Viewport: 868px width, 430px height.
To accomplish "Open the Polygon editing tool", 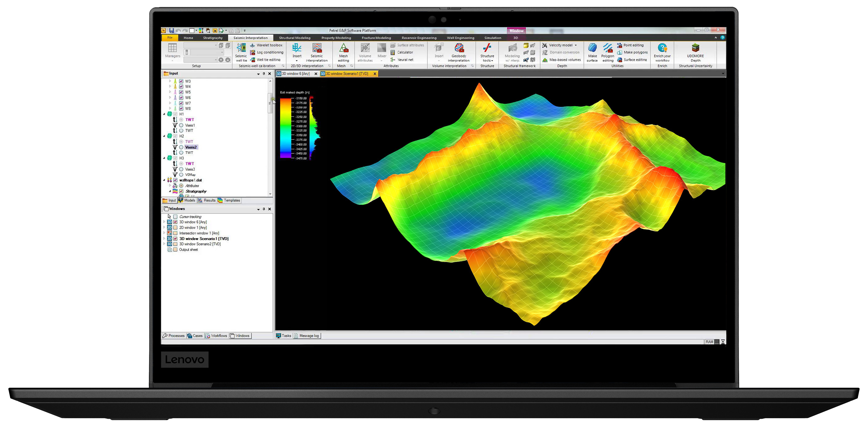I will tap(608, 52).
